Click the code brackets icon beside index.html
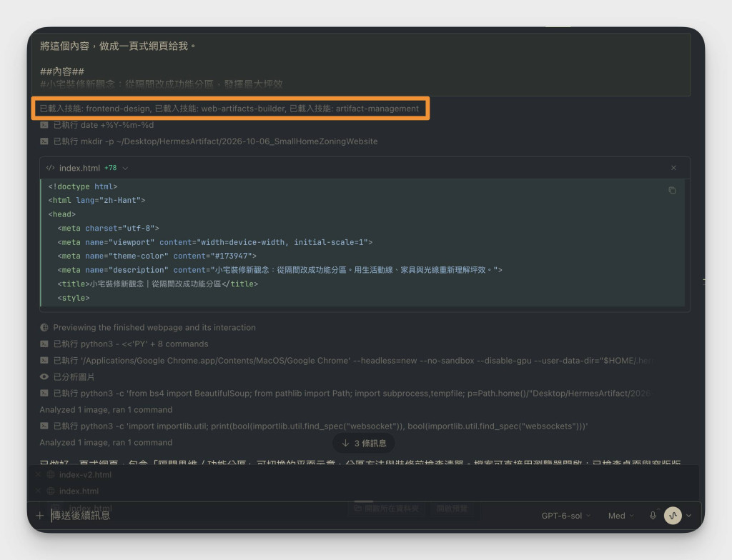This screenshot has width=732, height=560. point(51,168)
